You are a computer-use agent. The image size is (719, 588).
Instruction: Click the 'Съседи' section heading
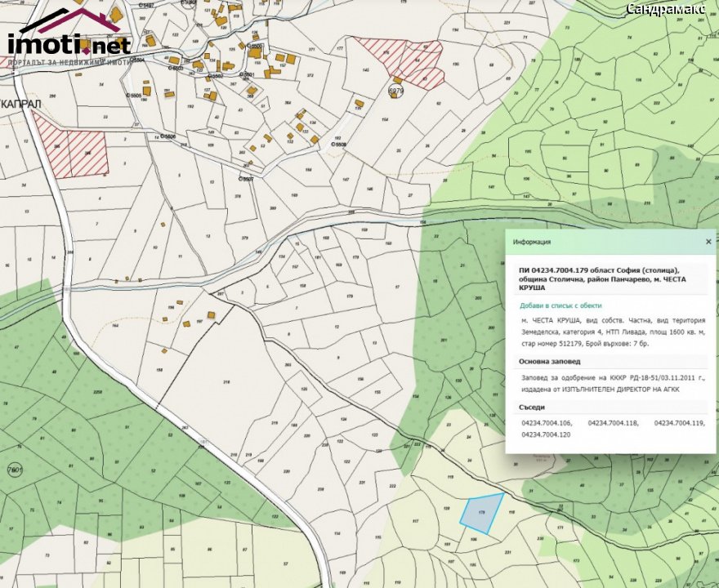coord(532,407)
